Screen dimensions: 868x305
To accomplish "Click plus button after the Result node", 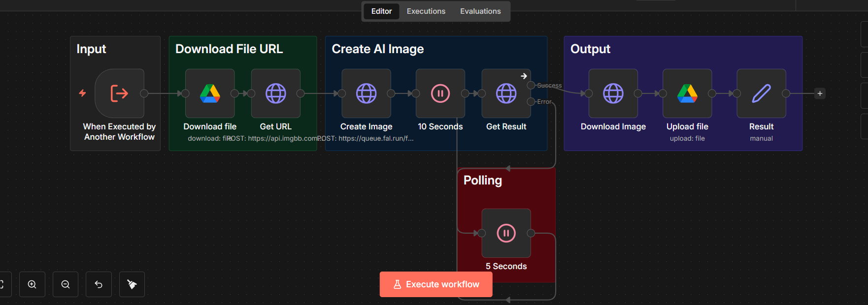I will coord(820,93).
